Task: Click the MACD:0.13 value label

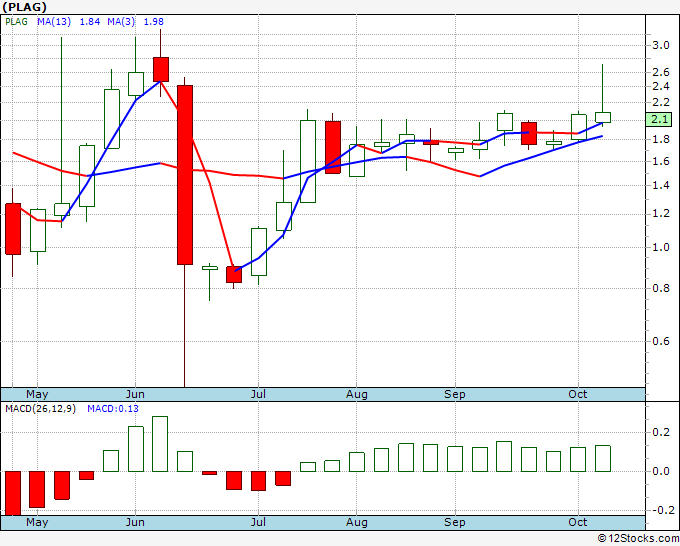Action: [x=113, y=409]
